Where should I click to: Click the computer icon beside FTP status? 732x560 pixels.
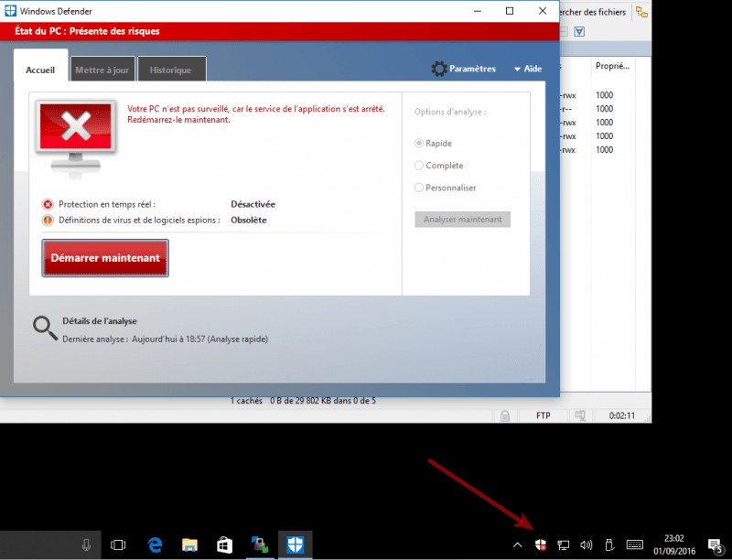580,415
